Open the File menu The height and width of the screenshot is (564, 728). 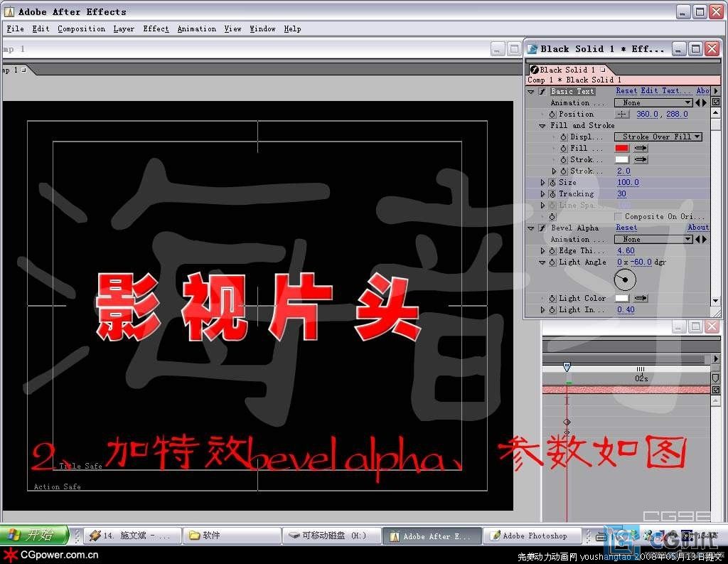[x=15, y=28]
